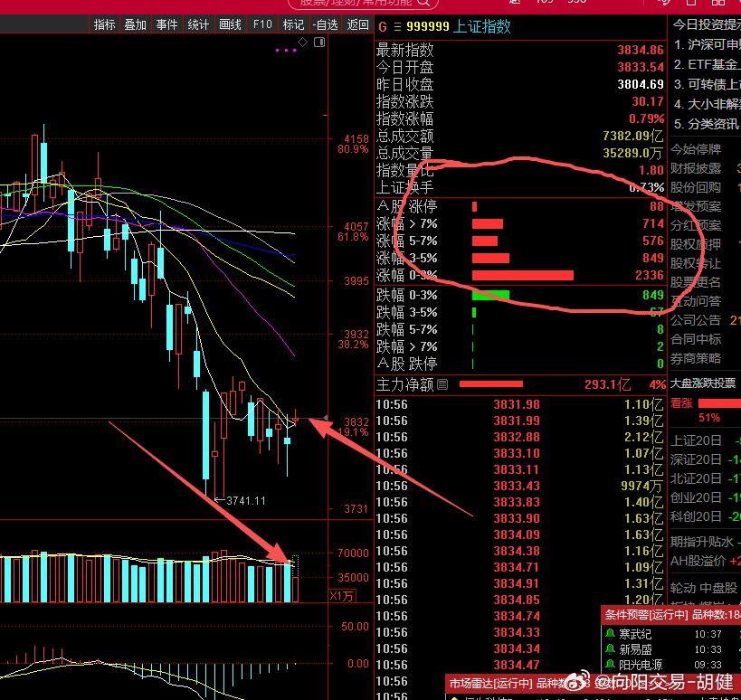This screenshot has width=741, height=700.
Task: Click the Weibo logo icon
Action: 577,681
